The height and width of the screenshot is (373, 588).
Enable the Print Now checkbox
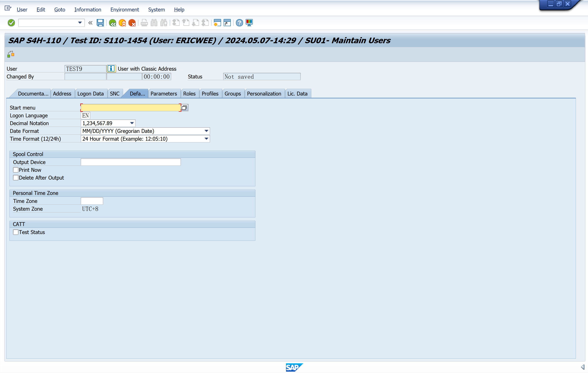pos(16,170)
